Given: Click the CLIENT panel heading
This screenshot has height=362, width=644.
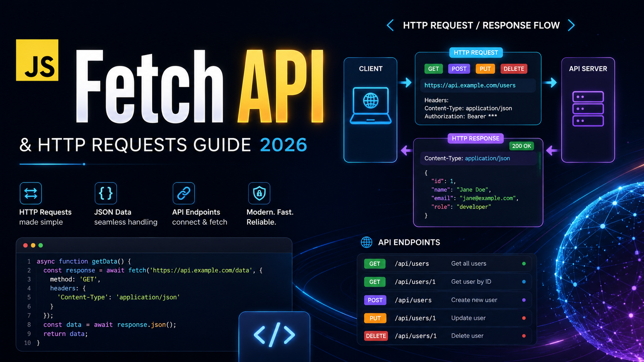Looking at the screenshot, I should pyautogui.click(x=371, y=69).
